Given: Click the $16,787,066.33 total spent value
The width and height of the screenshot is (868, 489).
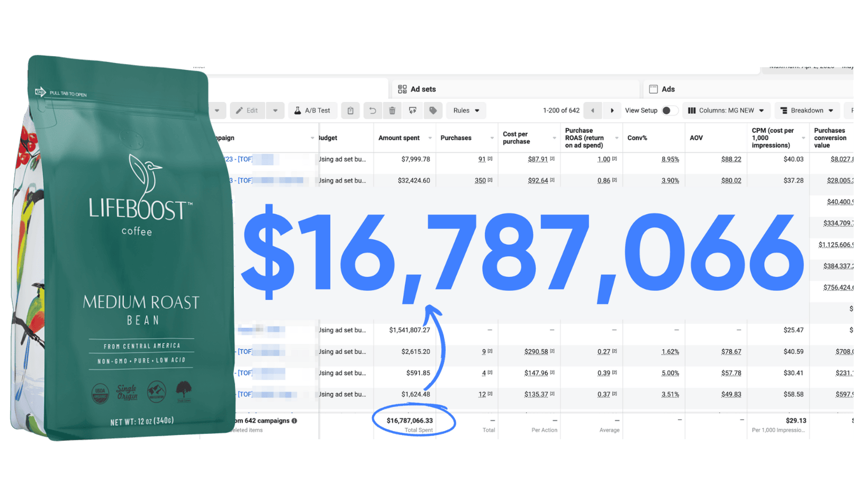Looking at the screenshot, I should tap(410, 421).
